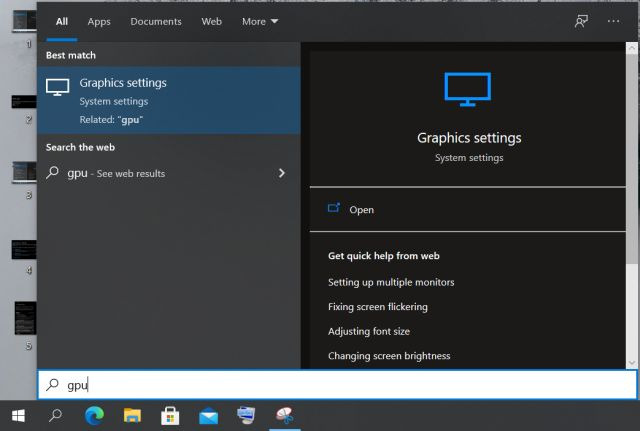Click the monitor icon beside Graphics settings result
The height and width of the screenshot is (431, 640).
(58, 87)
